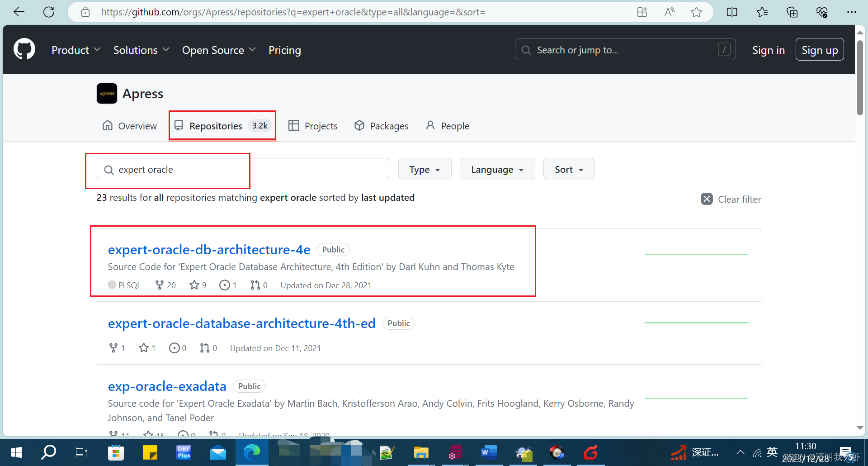This screenshot has height=466, width=868.
Task: Click Clear filter text
Action: point(740,199)
